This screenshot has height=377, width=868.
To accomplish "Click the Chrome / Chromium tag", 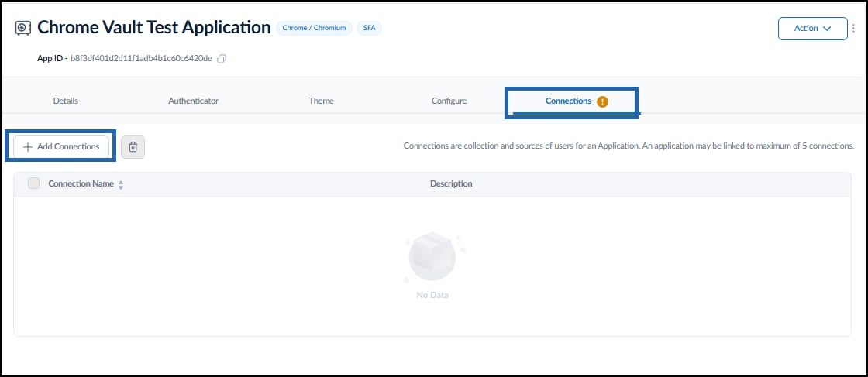I will pos(314,28).
